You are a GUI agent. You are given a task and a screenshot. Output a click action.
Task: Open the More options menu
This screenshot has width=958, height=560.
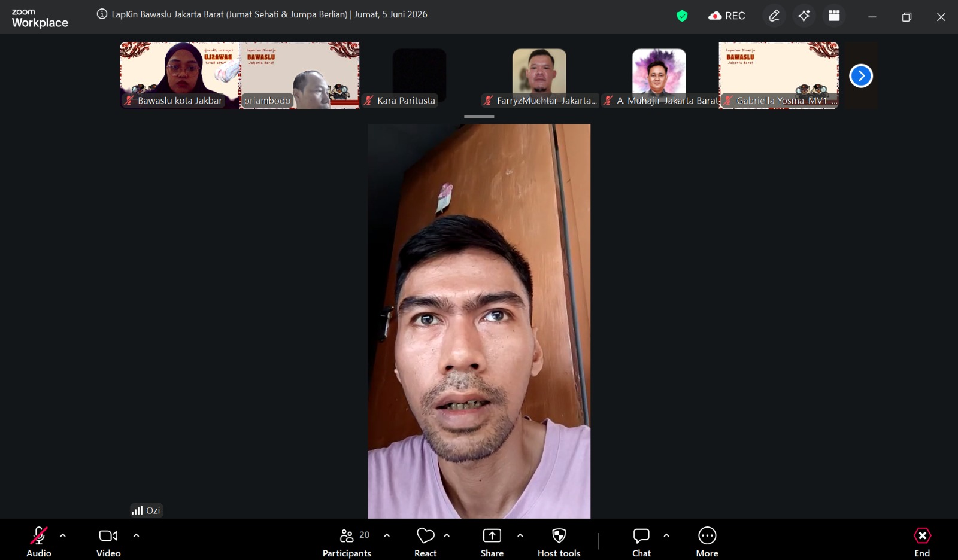coord(707,542)
